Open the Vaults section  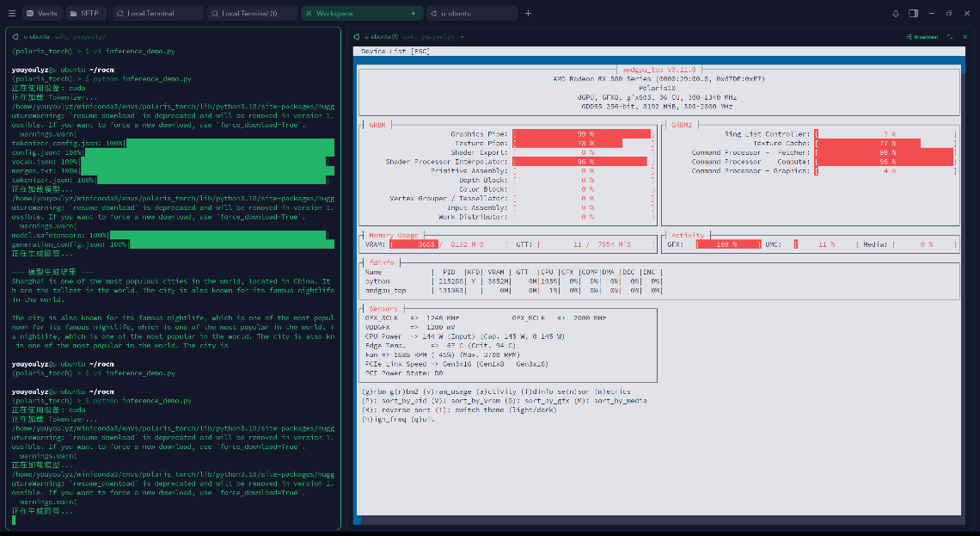coord(42,13)
